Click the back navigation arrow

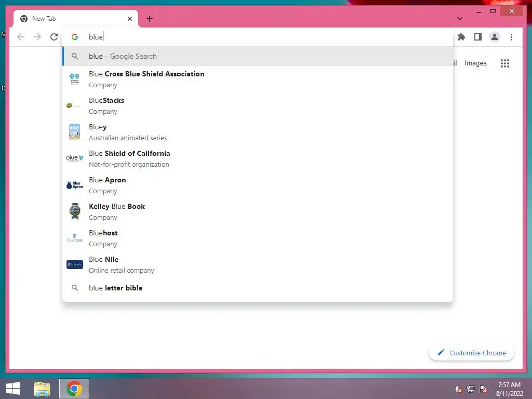pyautogui.click(x=21, y=37)
